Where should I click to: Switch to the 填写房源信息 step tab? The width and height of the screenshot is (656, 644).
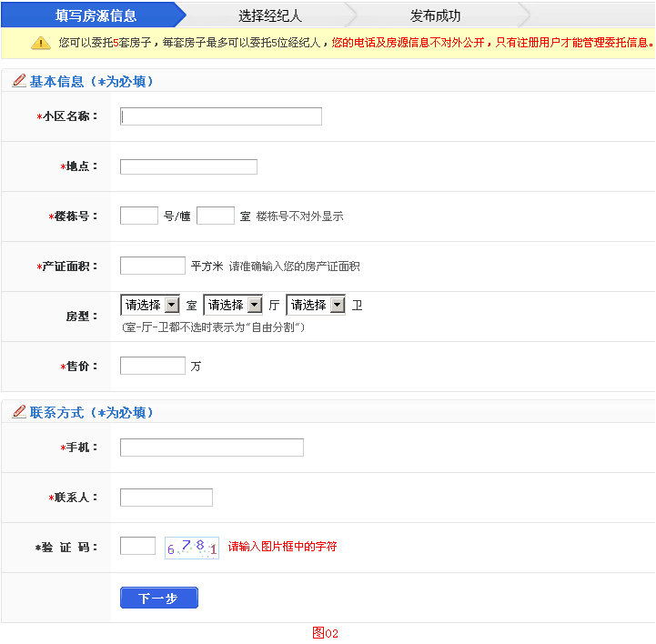[96, 15]
